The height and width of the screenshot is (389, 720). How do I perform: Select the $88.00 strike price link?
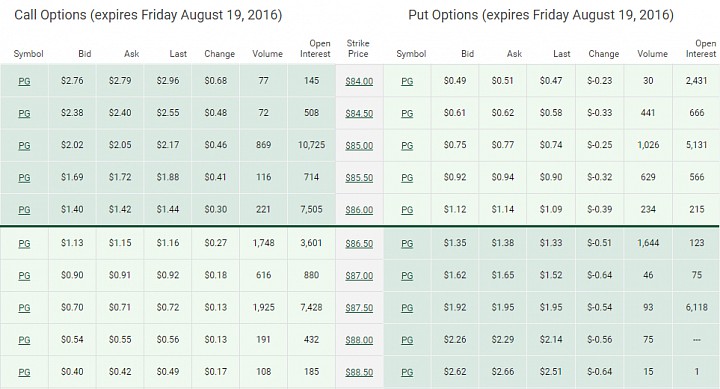coord(359,340)
